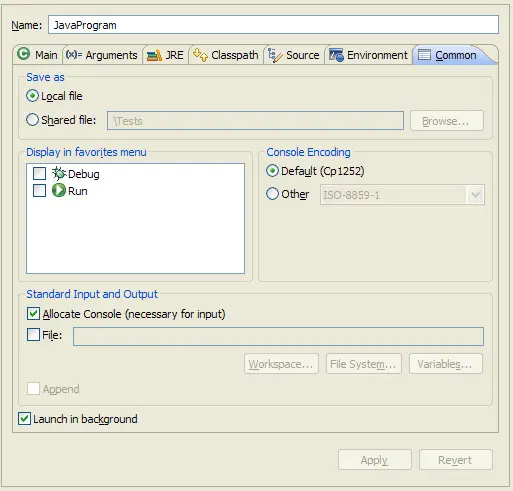Click the Debug label in favorites list

84,174
